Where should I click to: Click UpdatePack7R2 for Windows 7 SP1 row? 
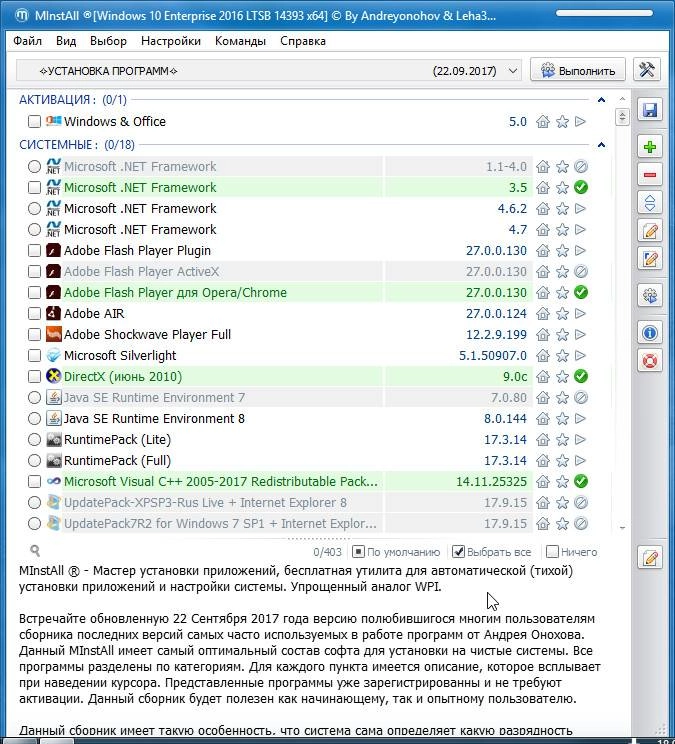point(280,524)
